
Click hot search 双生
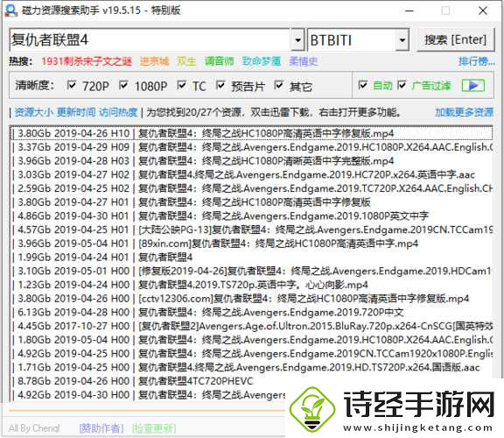(186, 60)
